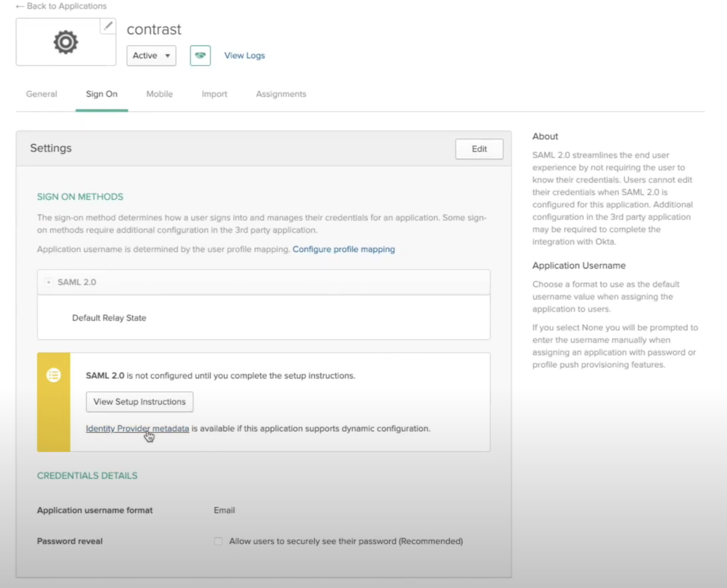Enable the Password reveal checkbox
This screenshot has width=727, height=588.
218,541
